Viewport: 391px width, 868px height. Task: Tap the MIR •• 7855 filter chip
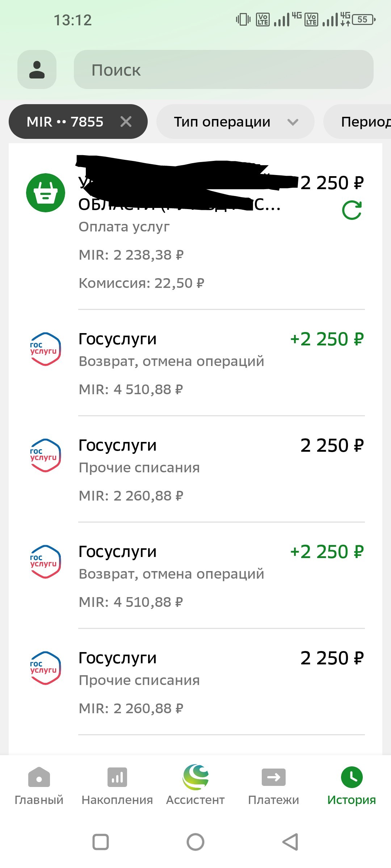65,122
